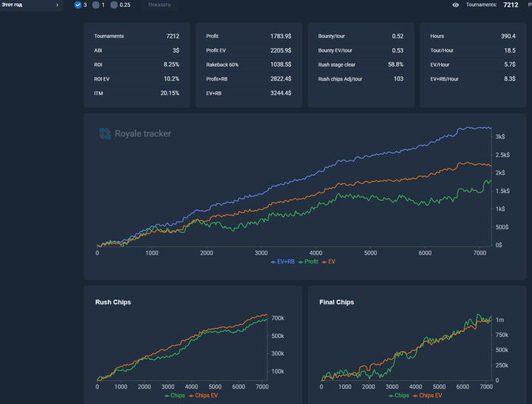The width and height of the screenshot is (532, 404).
Task: Click the Bounty/tour 0.52 value
Action: (x=397, y=36)
